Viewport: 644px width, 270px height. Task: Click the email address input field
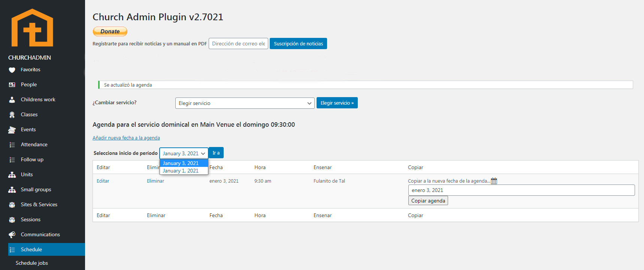pyautogui.click(x=238, y=43)
